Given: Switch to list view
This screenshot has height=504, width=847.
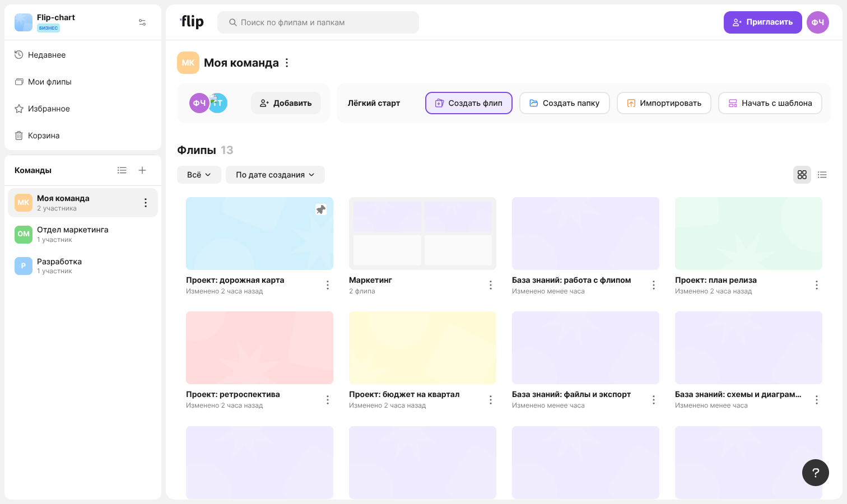Looking at the screenshot, I should pyautogui.click(x=822, y=175).
